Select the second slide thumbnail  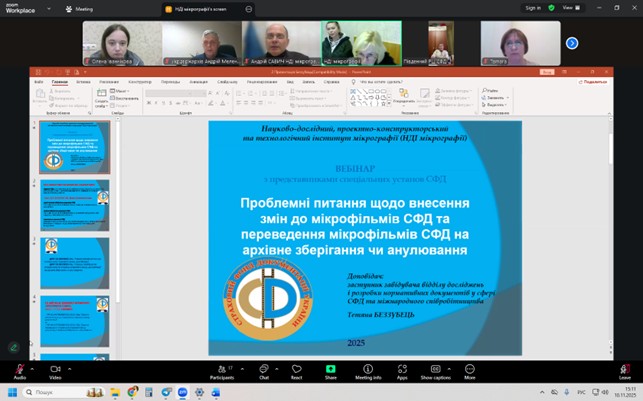pyautogui.click(x=75, y=205)
